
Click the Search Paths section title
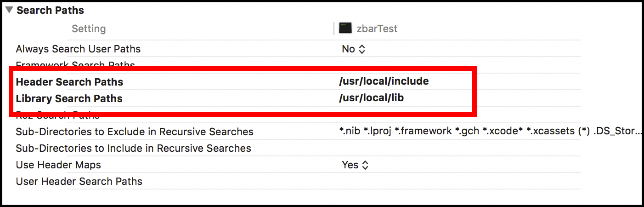50,10
